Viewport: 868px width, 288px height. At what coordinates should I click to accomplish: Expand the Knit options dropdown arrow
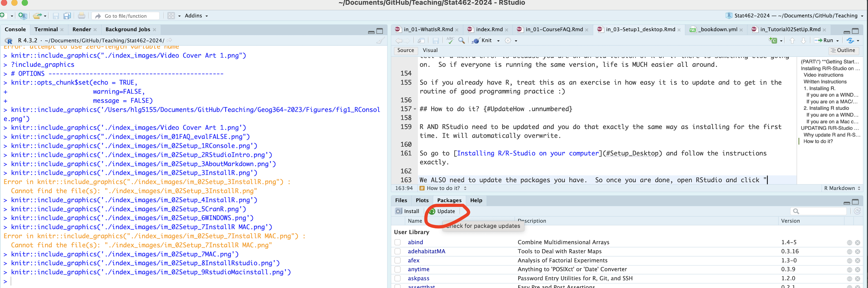pyautogui.click(x=498, y=41)
